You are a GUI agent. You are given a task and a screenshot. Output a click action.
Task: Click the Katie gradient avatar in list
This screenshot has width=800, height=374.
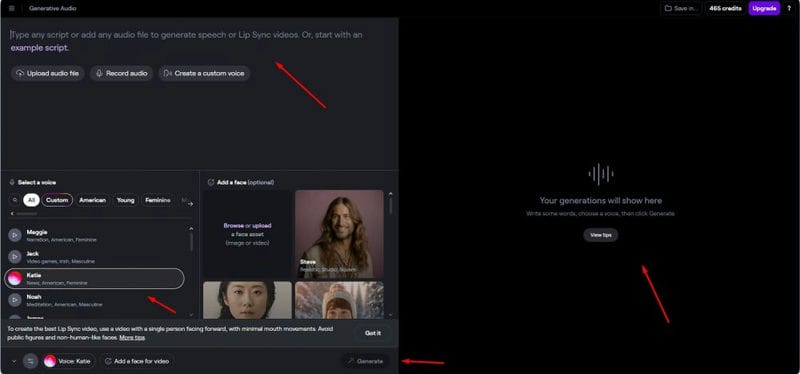tap(15, 279)
